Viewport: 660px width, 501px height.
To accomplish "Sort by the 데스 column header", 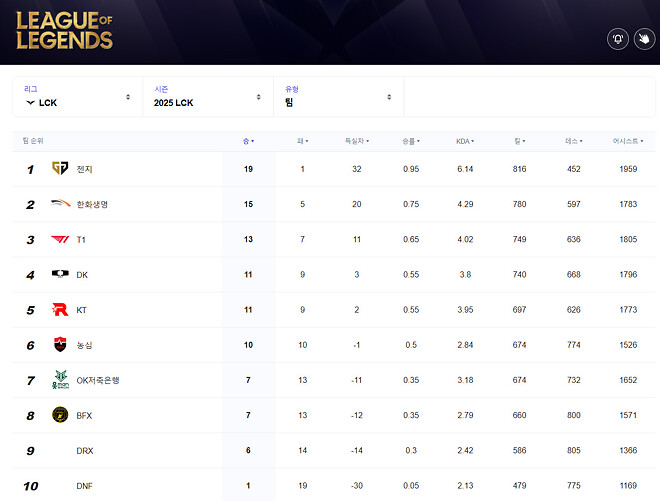I will coord(574,142).
